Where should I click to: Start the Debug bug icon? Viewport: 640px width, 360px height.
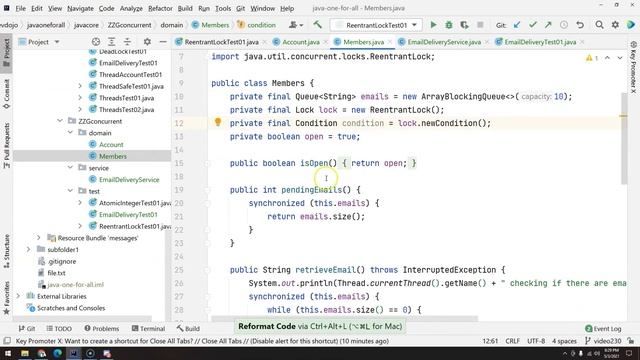449,25
